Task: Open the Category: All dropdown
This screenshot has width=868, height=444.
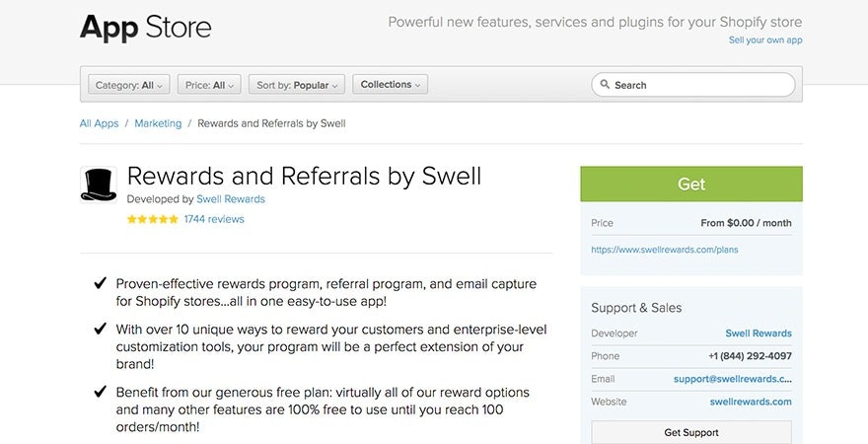Action: coord(129,85)
